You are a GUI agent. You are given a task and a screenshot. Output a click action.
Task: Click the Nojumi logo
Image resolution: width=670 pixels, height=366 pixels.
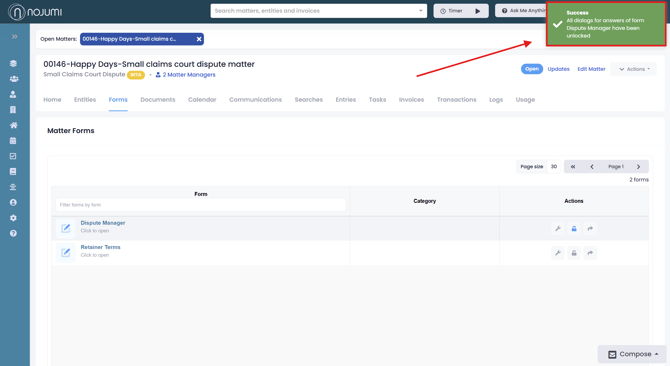click(35, 12)
